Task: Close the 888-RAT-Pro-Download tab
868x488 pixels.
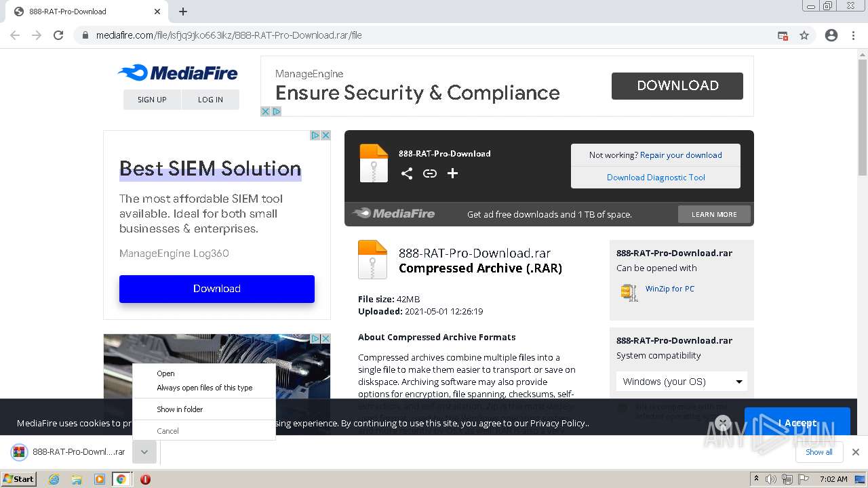Action: [157, 12]
